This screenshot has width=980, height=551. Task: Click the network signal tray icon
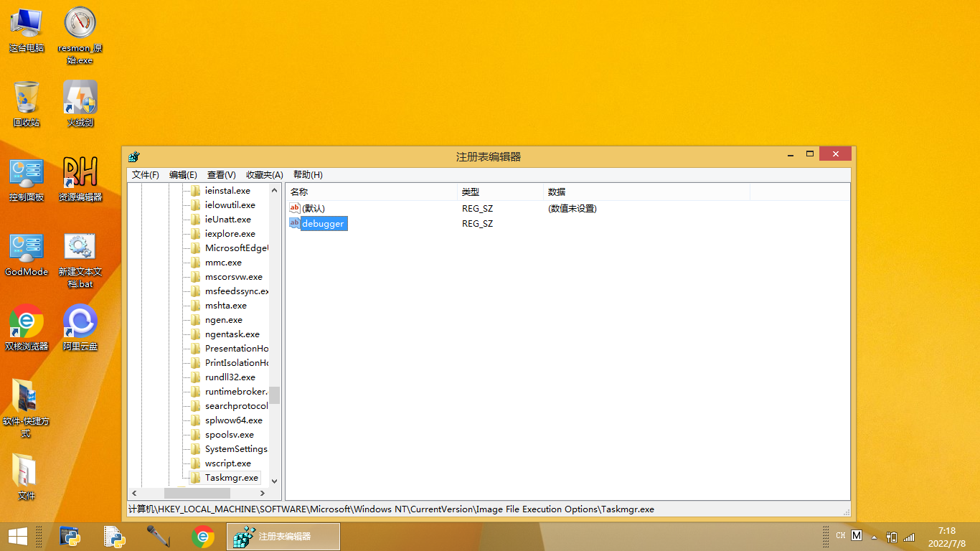coord(909,536)
